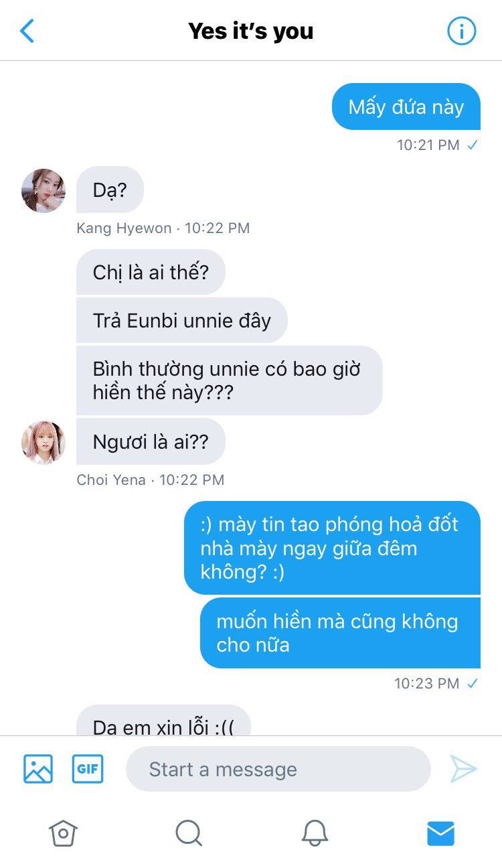The height and width of the screenshot is (868, 502).
Task: Open conversation info icon
Action: click(x=461, y=31)
